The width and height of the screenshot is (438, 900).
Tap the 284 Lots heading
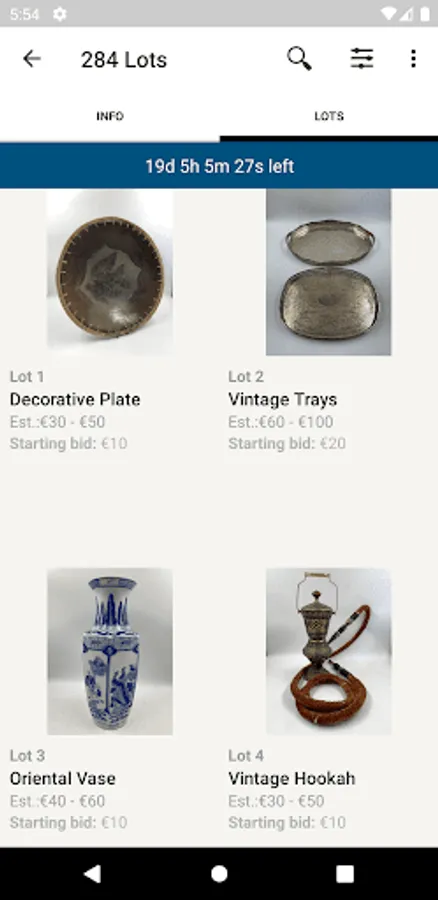[x=123, y=59]
